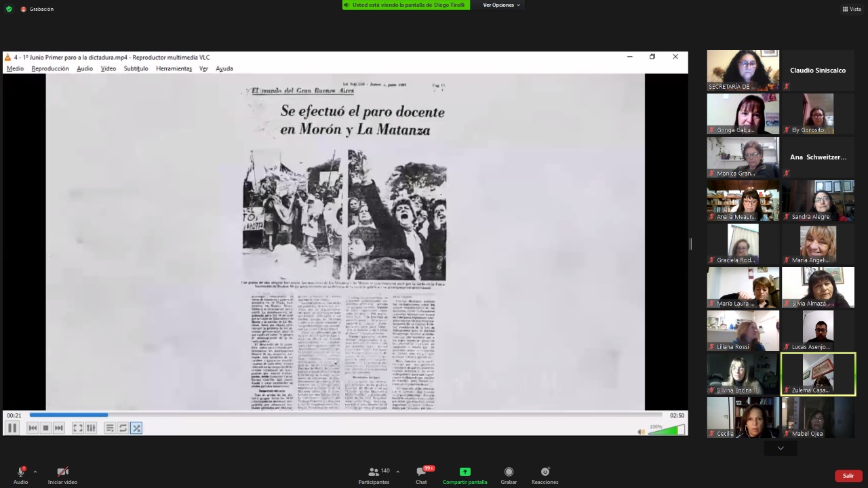Image resolution: width=868 pixels, height=488 pixels.
Task: Show the VLC playlist
Action: 110,428
